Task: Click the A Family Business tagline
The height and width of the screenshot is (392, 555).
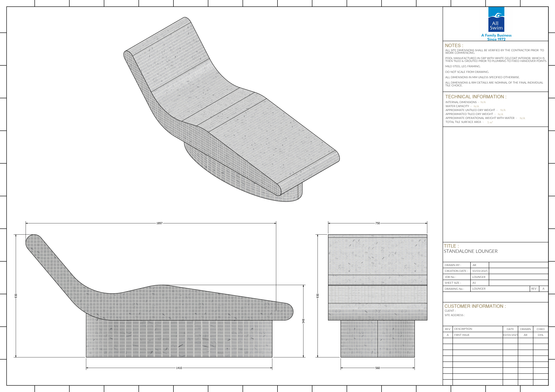Action: [x=496, y=35]
